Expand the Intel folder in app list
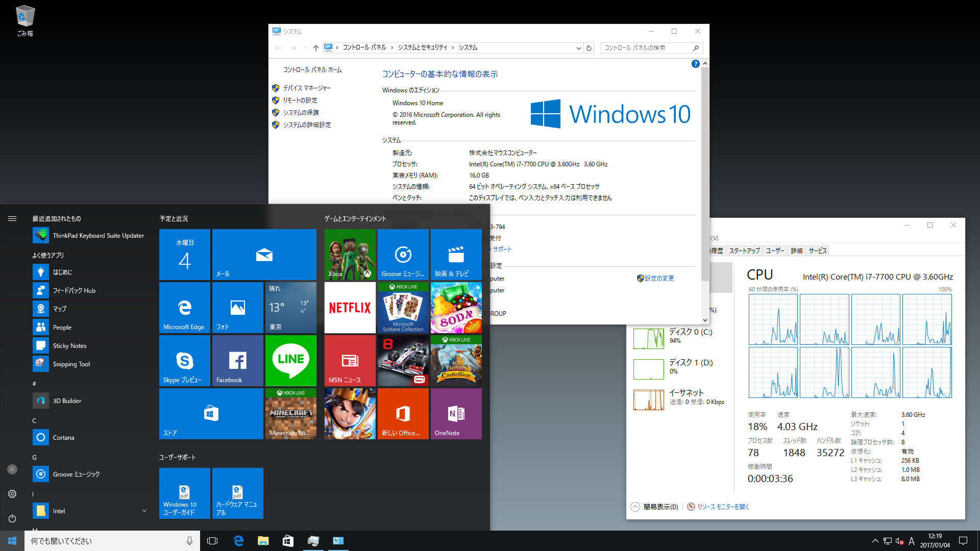 pos(144,511)
